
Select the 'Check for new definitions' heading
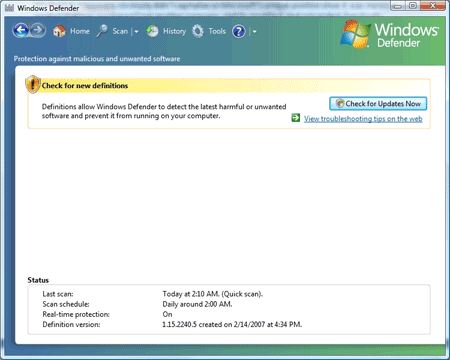(85, 86)
